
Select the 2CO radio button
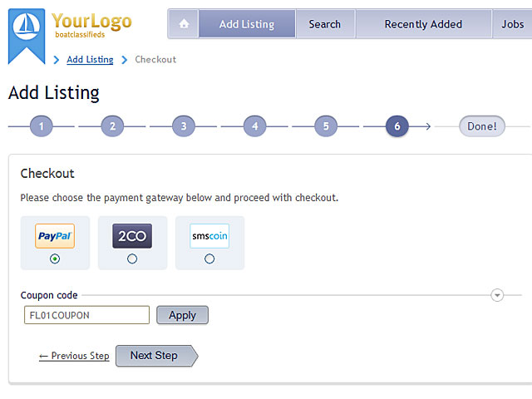132,259
